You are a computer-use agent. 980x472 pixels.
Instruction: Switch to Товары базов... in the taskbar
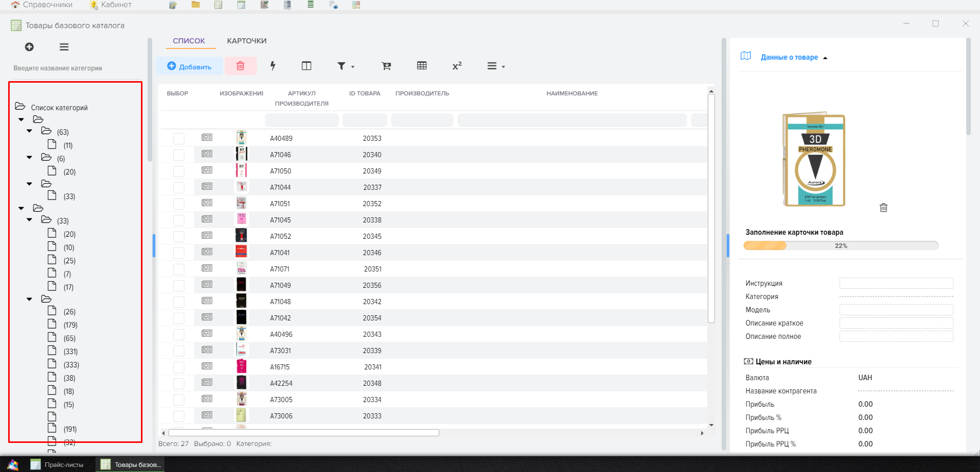[131, 464]
